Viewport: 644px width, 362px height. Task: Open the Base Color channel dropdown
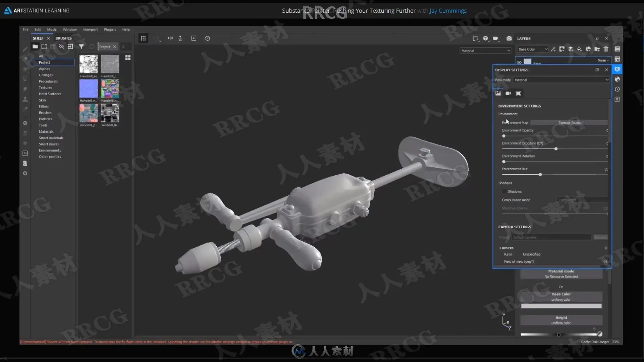[533, 49]
